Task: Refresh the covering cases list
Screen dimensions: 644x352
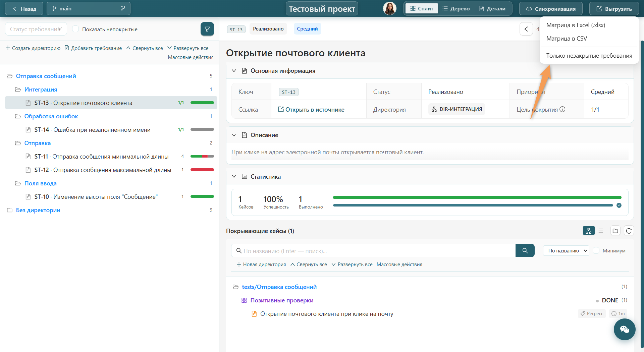Action: 629,231
